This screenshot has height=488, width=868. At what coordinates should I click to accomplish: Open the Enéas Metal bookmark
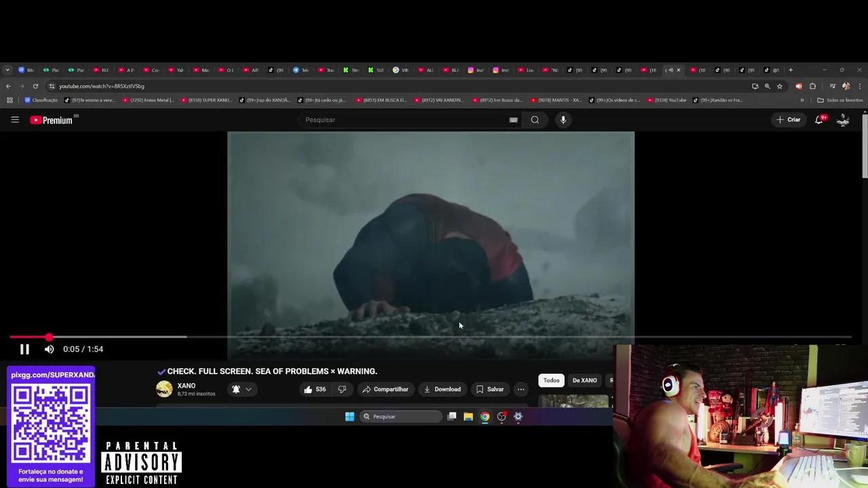tap(149, 100)
